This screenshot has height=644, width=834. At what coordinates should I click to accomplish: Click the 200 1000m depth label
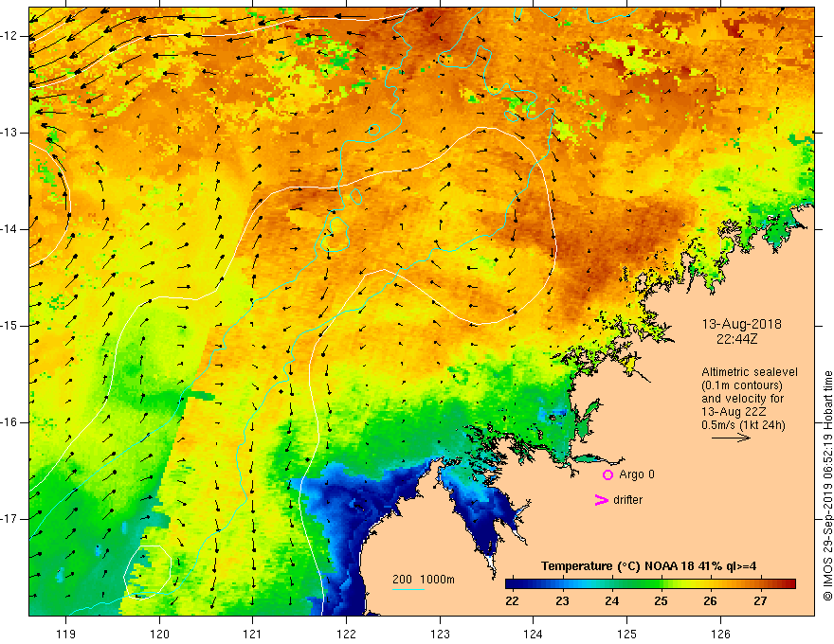coord(424,580)
